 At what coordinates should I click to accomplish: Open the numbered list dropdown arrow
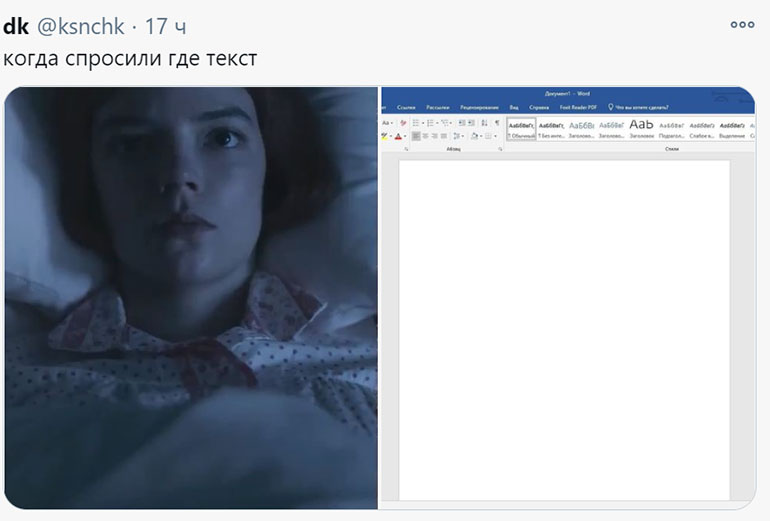(437, 123)
